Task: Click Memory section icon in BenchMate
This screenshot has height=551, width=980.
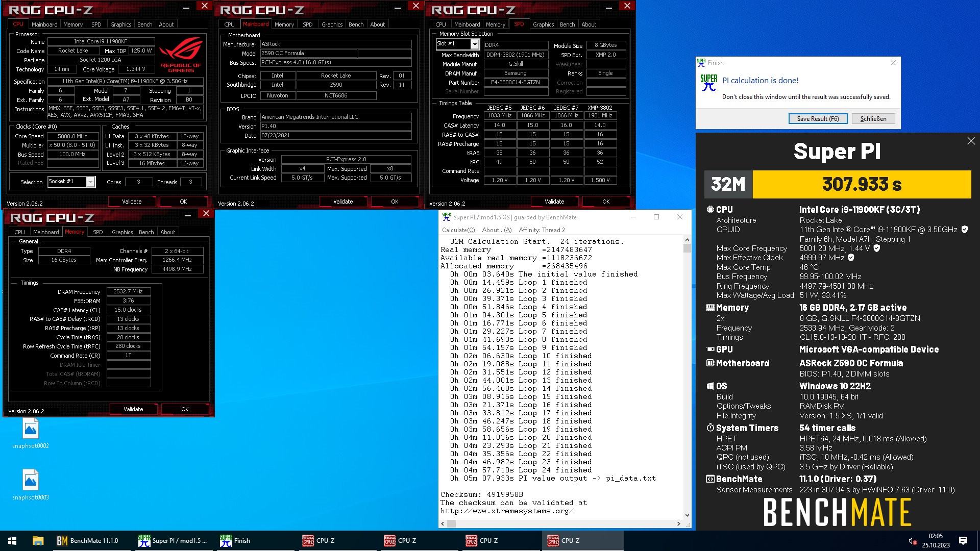Action: [710, 308]
